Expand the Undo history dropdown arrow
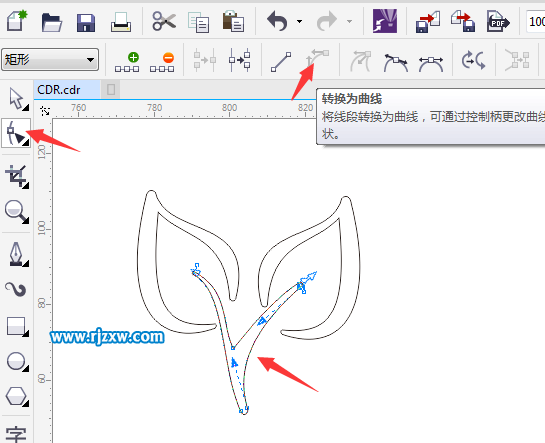545x443 pixels. [299, 22]
